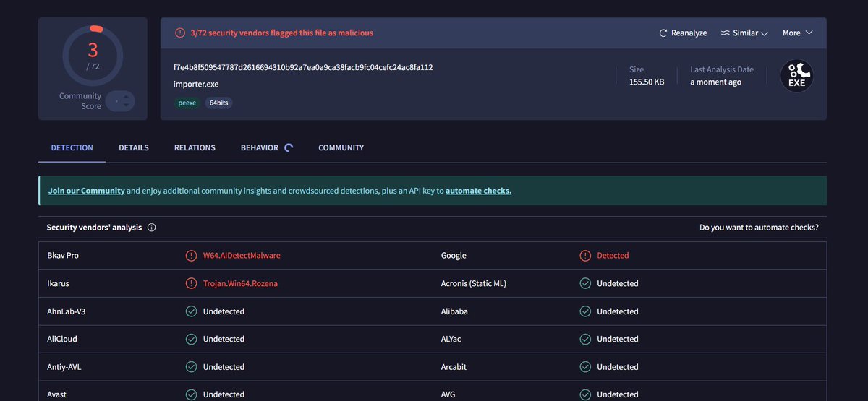
Task: Click Google's red Detected result text
Action: click(613, 256)
